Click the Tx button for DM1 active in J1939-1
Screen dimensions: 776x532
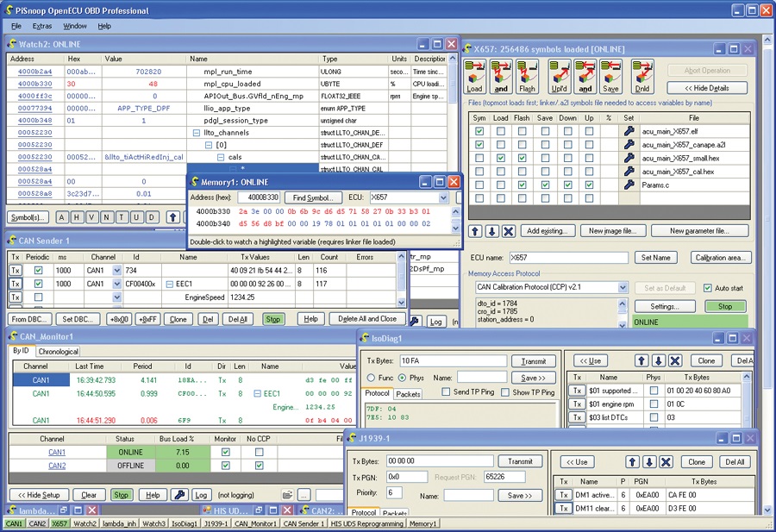[x=564, y=495]
